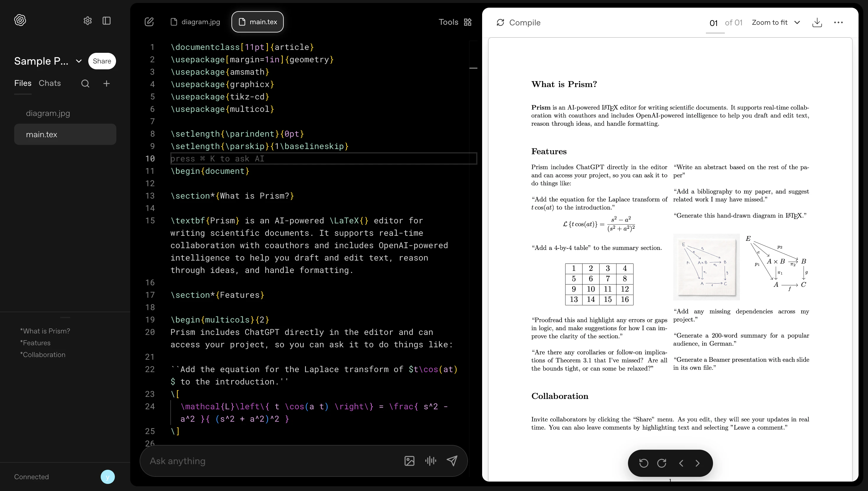Send the prompt with paper plane icon

(x=452, y=461)
